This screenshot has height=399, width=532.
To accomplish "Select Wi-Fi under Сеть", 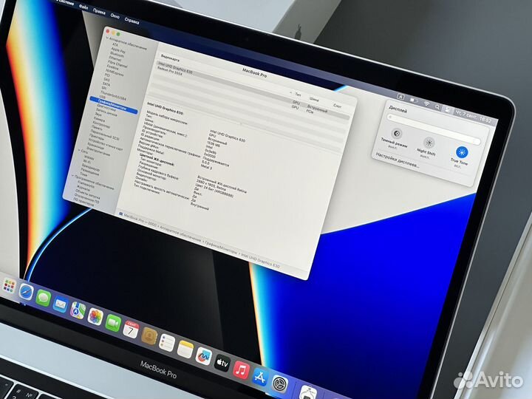I will pyautogui.click(x=89, y=162).
